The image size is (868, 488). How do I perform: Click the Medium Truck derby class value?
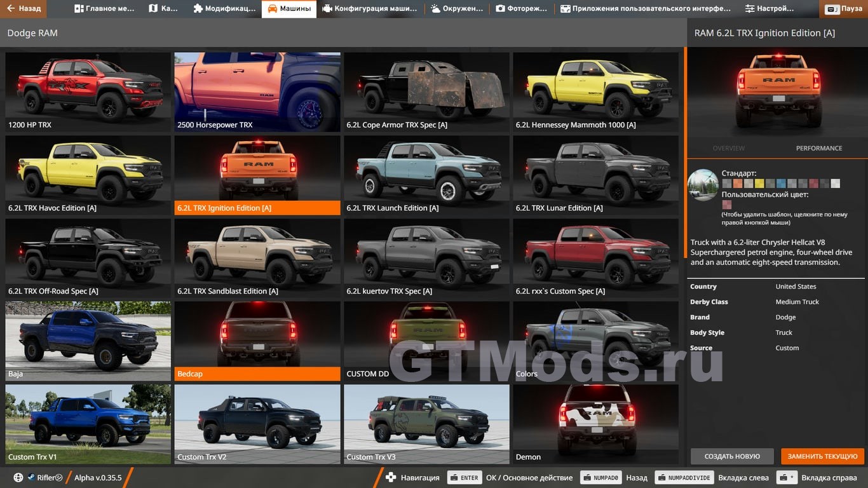coord(797,302)
